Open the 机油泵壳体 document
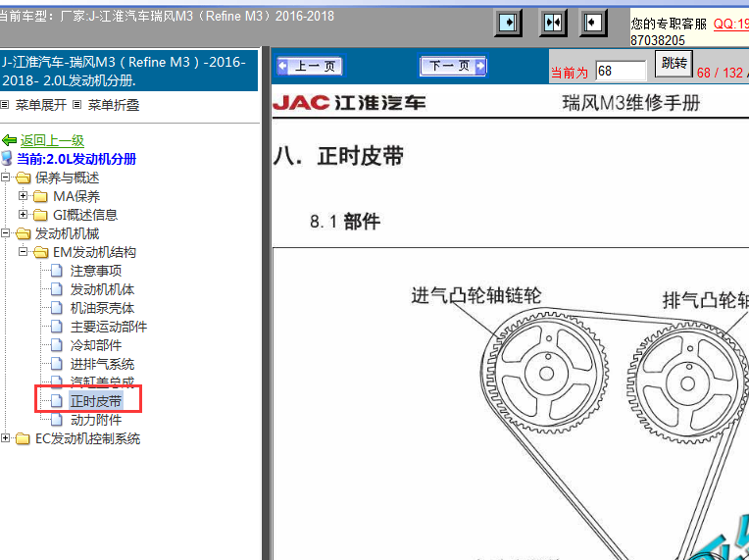The height and width of the screenshot is (560, 749). click(102, 308)
